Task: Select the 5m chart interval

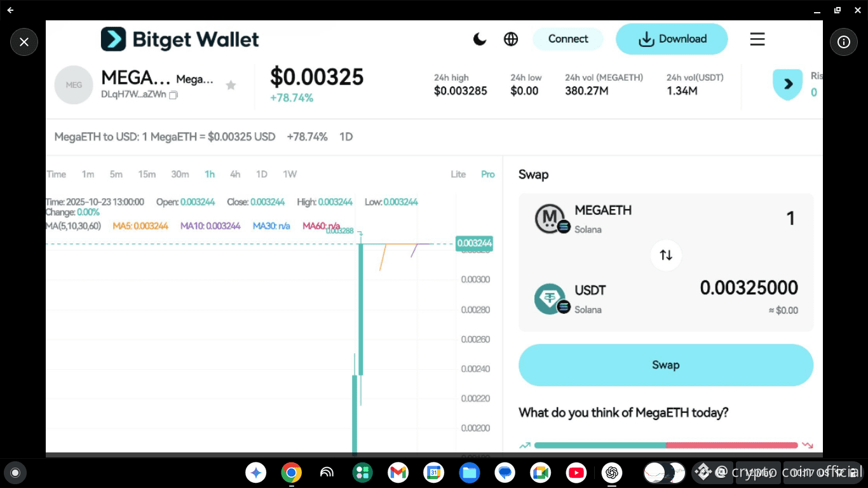Action: [x=116, y=174]
